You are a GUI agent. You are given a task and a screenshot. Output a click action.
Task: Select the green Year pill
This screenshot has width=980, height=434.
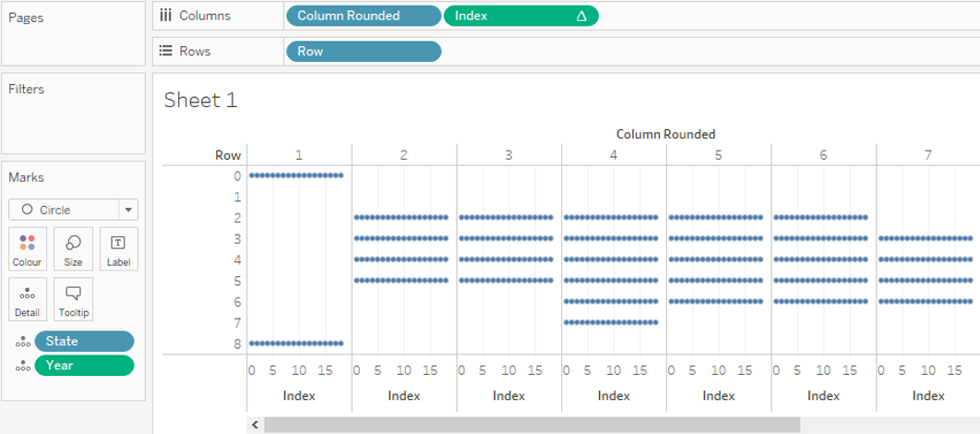(84, 366)
